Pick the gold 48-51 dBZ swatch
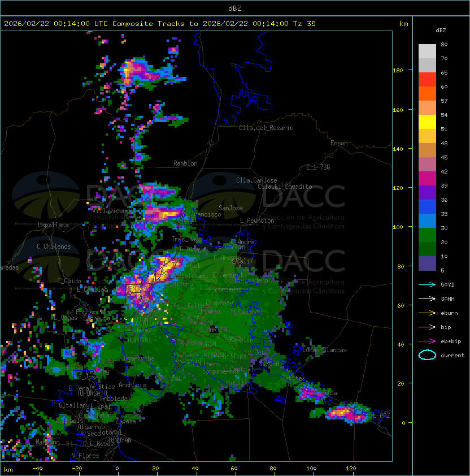The image size is (470, 476). [x=427, y=136]
